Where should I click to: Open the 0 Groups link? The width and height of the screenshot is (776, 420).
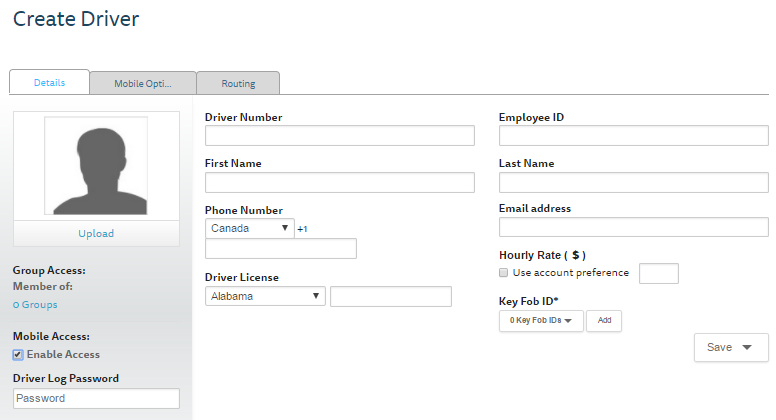35,304
